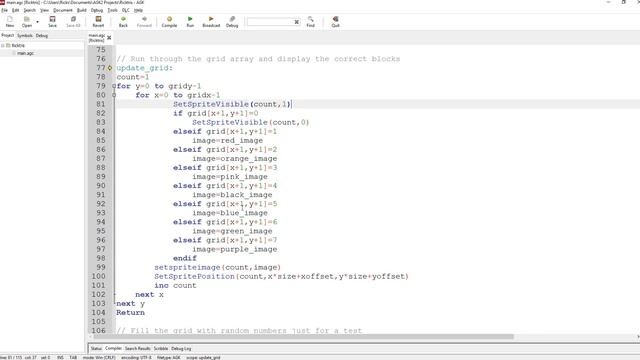Click the 'update_grid:' label on line 77

coord(144,68)
